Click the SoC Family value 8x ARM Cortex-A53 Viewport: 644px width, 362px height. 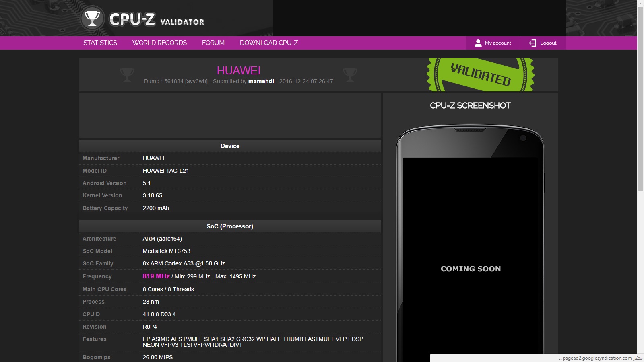[x=184, y=263]
